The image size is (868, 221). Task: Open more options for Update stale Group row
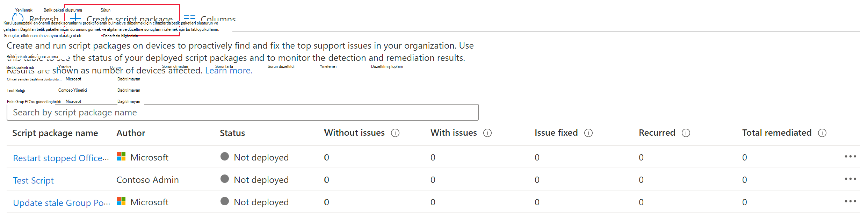850,201
